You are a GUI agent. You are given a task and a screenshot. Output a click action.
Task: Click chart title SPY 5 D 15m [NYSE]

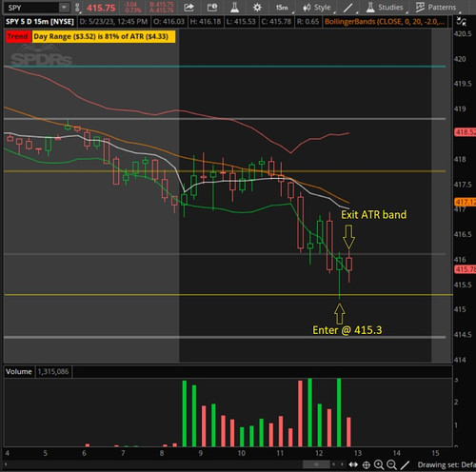pyautogui.click(x=40, y=22)
